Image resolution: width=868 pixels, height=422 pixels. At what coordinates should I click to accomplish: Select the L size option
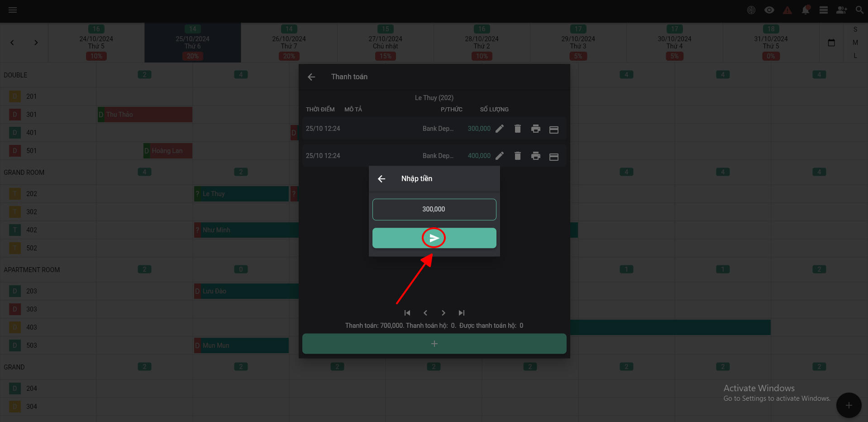coord(855,56)
